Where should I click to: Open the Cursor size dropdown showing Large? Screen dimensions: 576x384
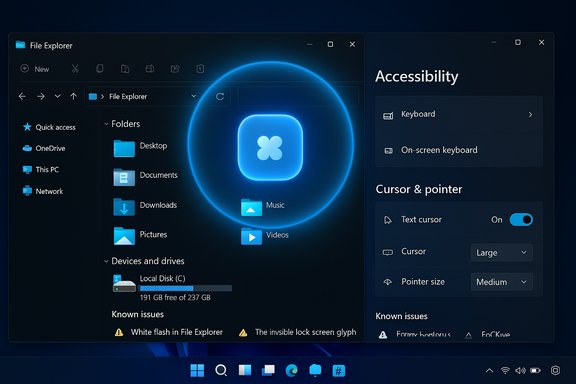click(x=501, y=253)
